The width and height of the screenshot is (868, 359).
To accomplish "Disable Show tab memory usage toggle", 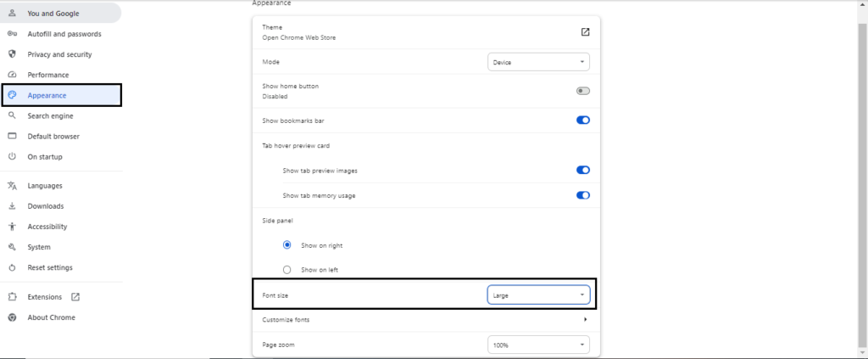I will (582, 195).
